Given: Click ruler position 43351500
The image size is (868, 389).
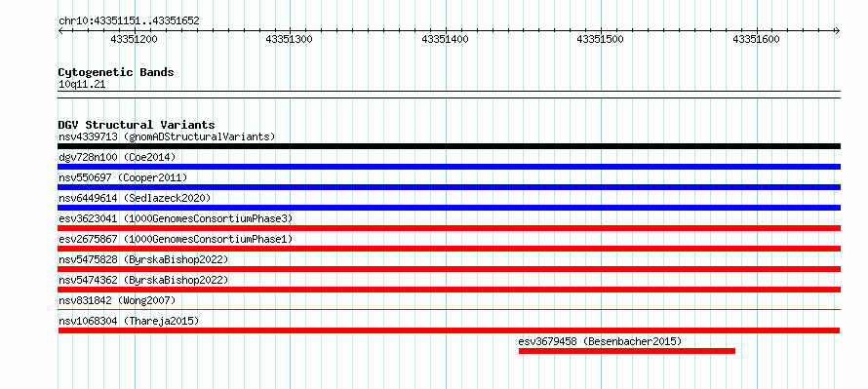Looking at the screenshot, I should pos(600,39).
